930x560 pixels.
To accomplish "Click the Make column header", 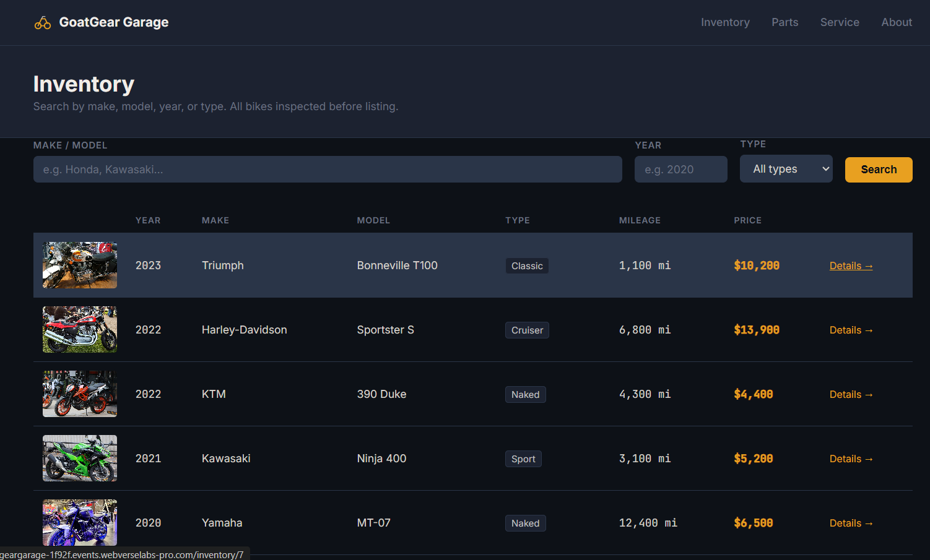I will click(215, 220).
